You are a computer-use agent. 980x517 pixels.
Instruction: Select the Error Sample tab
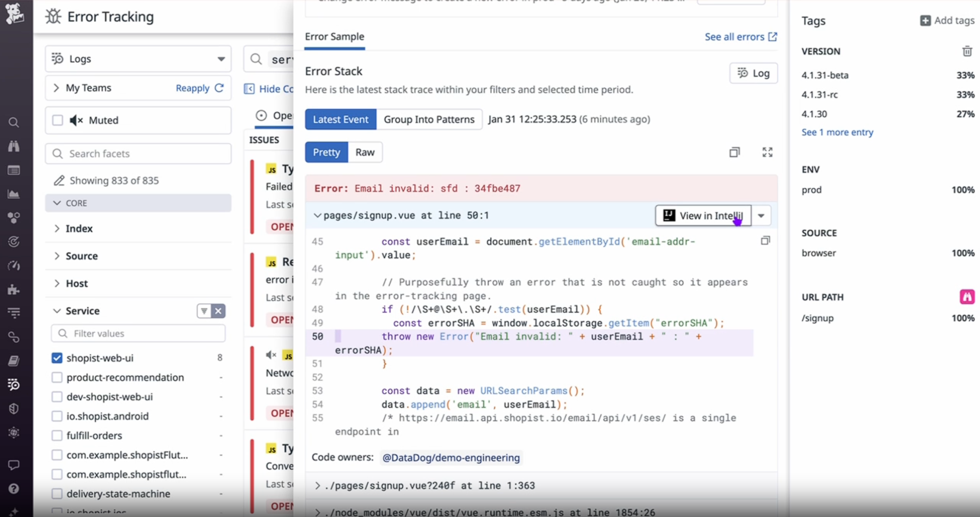click(x=334, y=37)
